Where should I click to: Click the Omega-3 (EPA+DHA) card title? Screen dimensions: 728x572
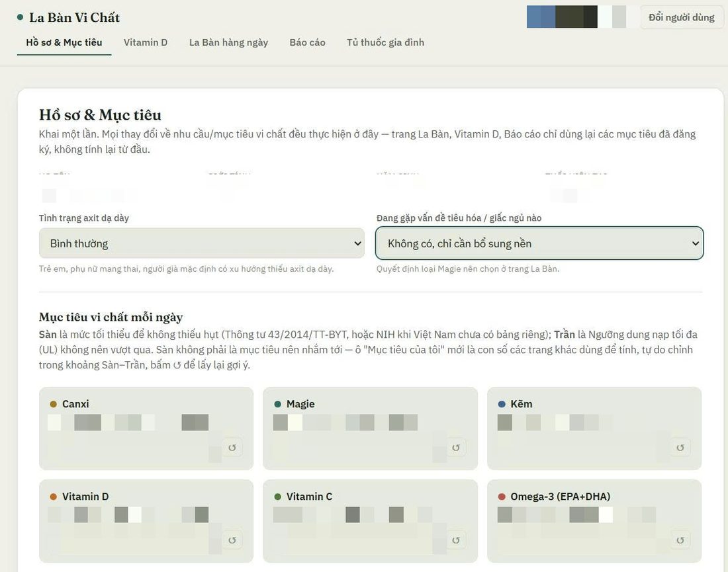[561, 497]
